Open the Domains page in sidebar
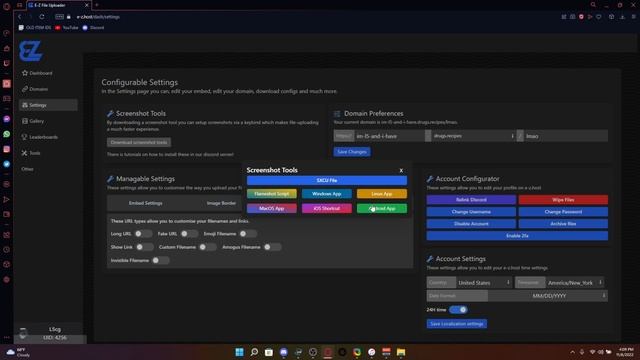The height and width of the screenshot is (360, 640). point(35,89)
